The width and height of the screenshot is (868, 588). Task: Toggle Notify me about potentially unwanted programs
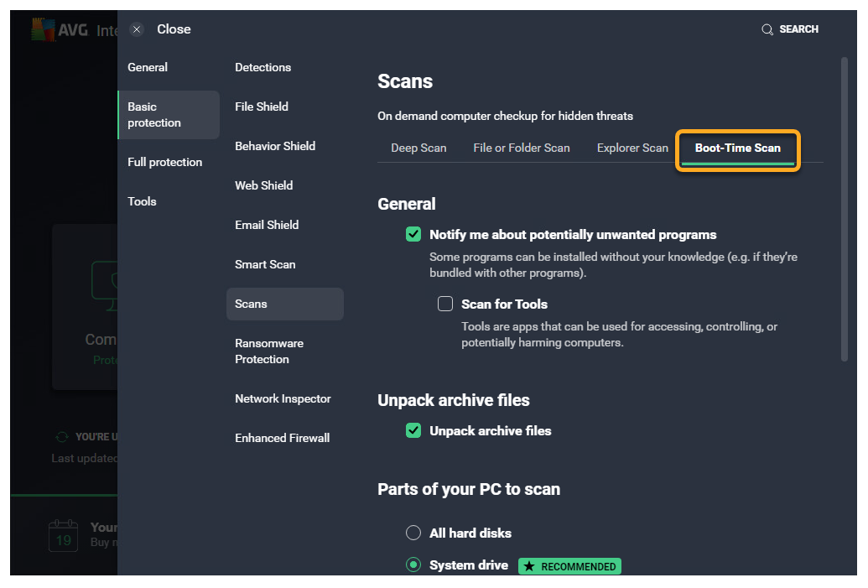point(413,235)
